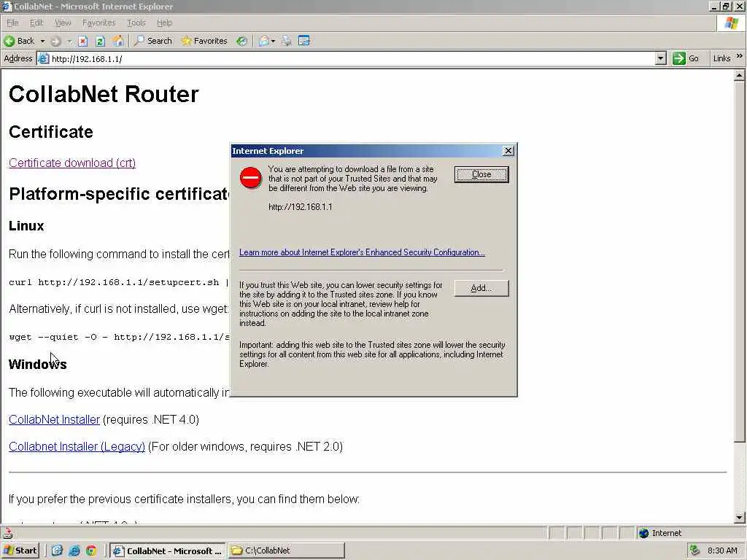Click the red stop icon in dialog
This screenshot has width=747, height=560.
251,178
